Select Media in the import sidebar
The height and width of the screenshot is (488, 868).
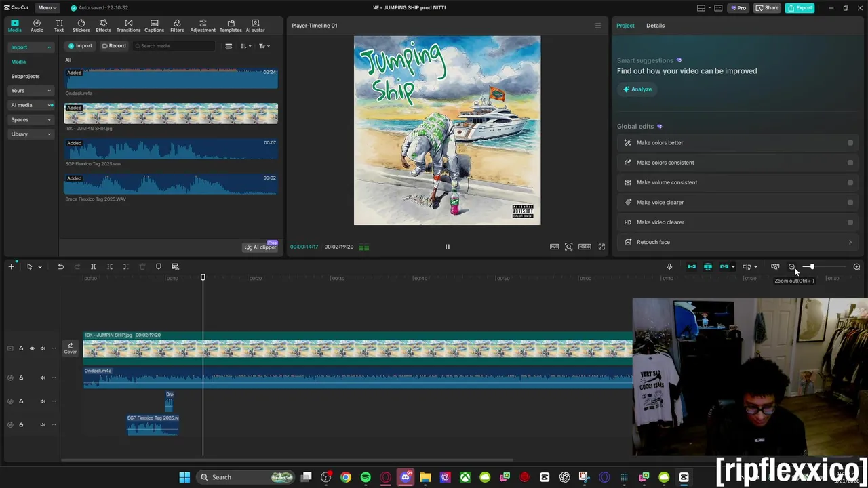pyautogui.click(x=18, y=62)
